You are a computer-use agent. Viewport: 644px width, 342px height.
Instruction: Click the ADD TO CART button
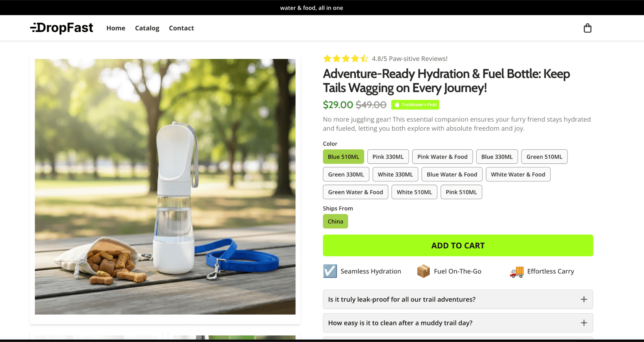(457, 245)
